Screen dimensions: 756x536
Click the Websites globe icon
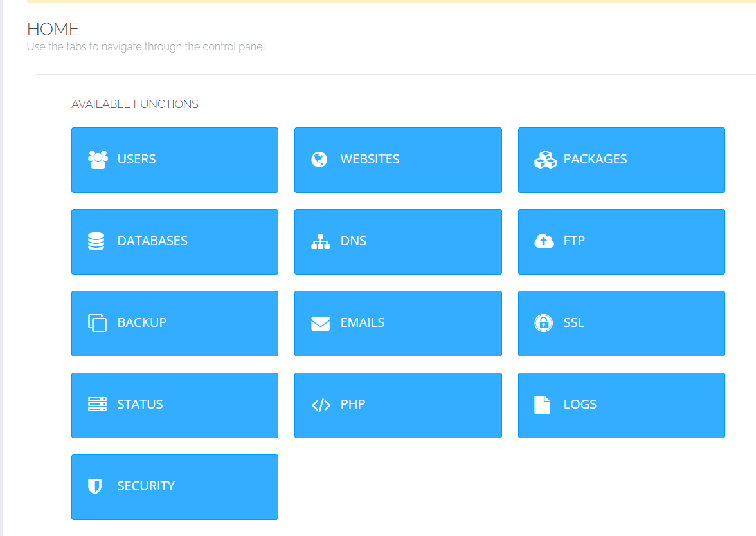tap(320, 159)
